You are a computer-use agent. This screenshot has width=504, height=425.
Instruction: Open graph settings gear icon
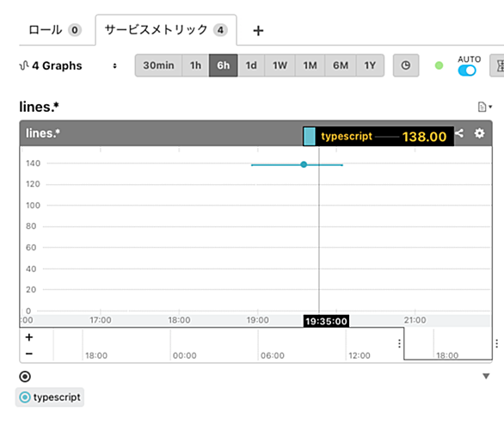(479, 133)
